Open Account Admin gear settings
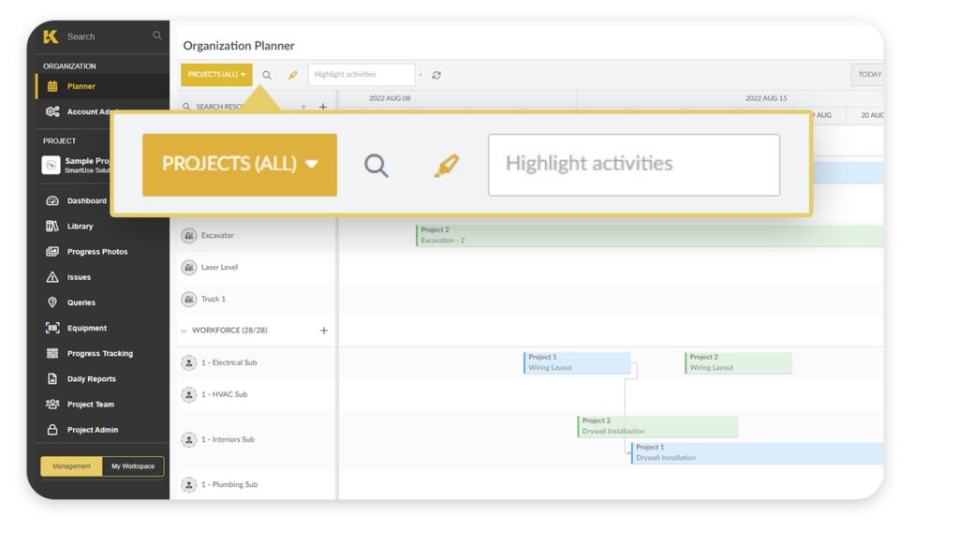The width and height of the screenshot is (959, 560). click(52, 111)
